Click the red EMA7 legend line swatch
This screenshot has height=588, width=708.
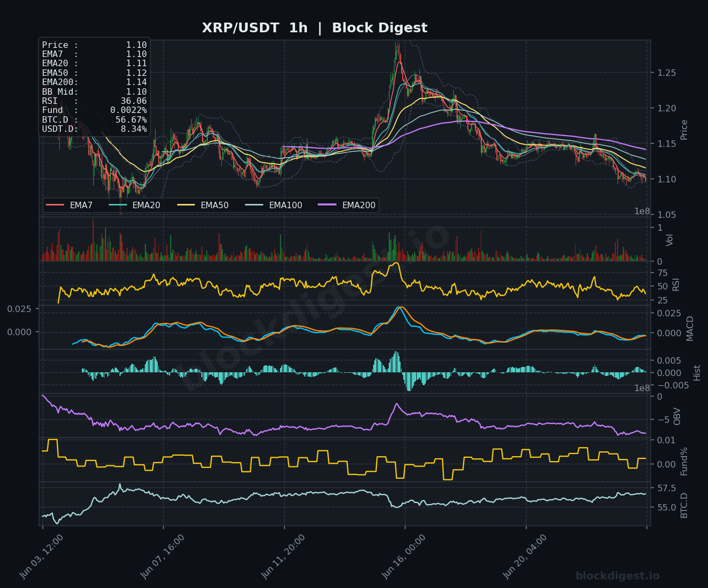click(x=55, y=205)
